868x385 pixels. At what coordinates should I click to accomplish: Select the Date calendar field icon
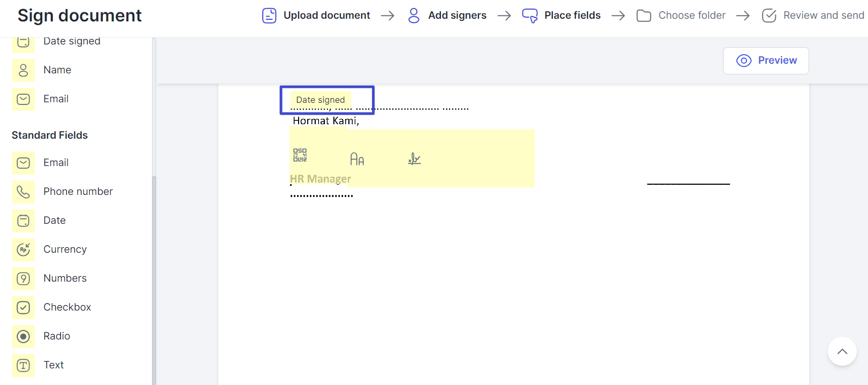(24, 221)
